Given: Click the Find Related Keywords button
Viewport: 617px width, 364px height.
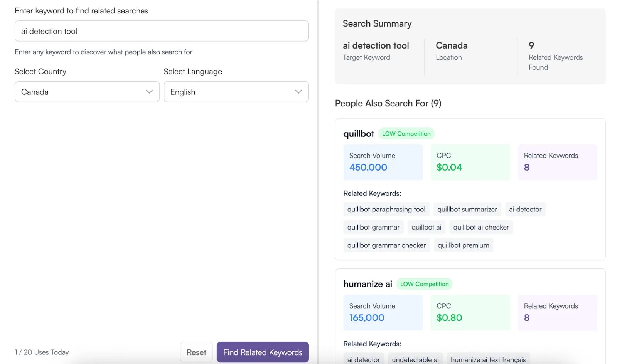Looking at the screenshot, I should click(x=263, y=352).
